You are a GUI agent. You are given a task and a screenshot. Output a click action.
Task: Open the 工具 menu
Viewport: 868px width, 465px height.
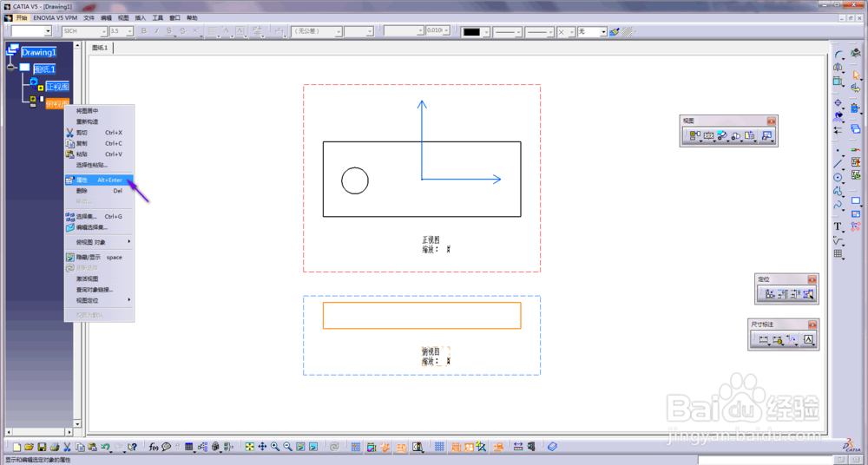click(x=158, y=17)
